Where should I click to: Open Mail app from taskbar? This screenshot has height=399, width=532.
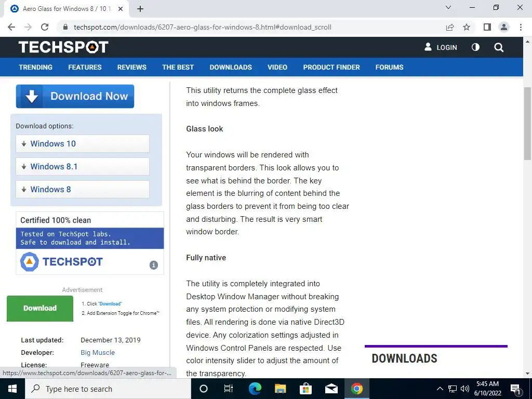pyautogui.click(x=331, y=389)
